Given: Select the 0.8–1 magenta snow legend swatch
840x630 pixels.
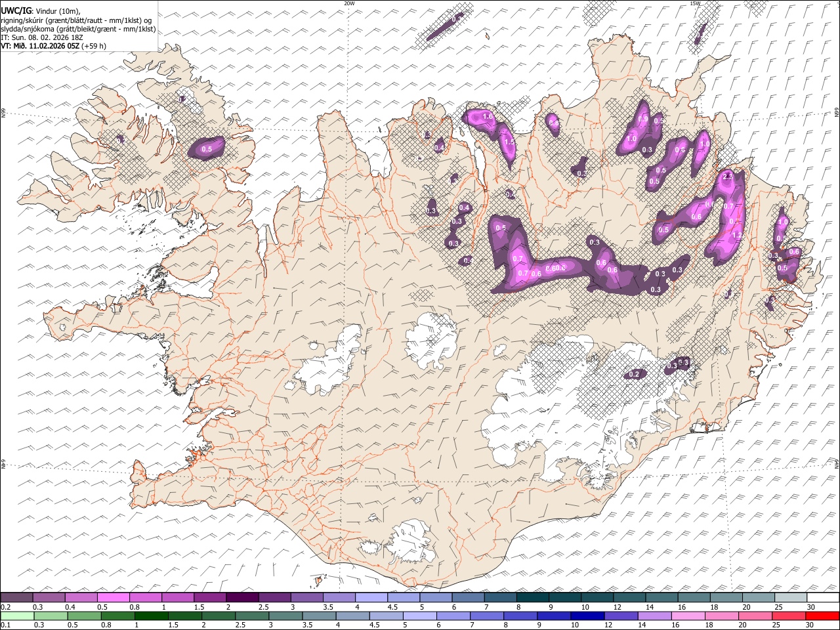Looking at the screenshot, I should click(146, 597).
